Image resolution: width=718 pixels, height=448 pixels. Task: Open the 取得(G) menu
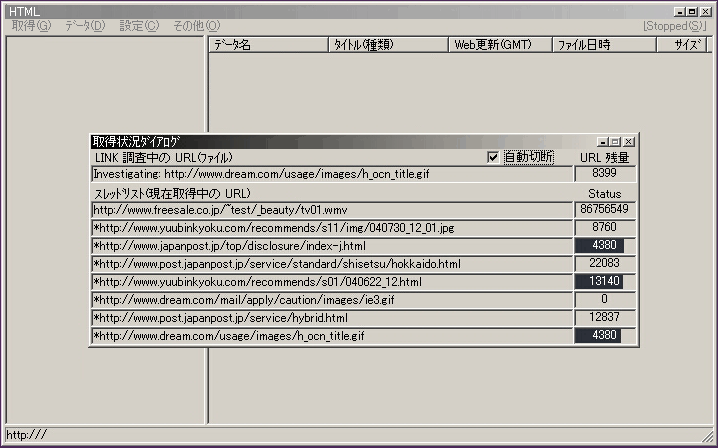tap(31, 25)
